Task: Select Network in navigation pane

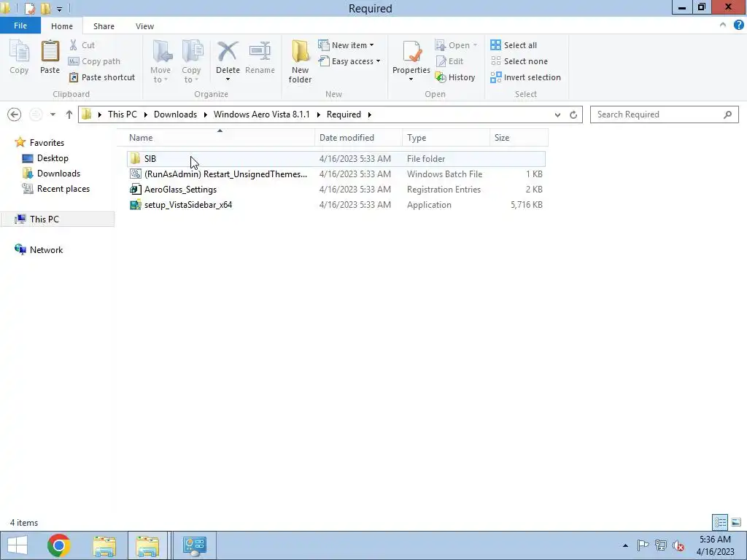Action: tap(39, 249)
